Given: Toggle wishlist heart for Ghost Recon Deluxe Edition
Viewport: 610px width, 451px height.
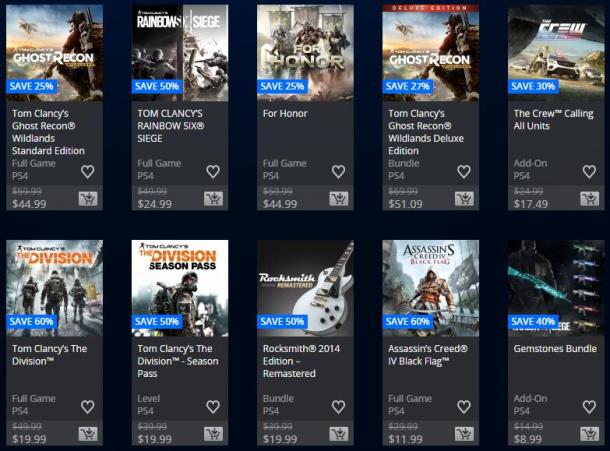Looking at the screenshot, I should pos(464,172).
